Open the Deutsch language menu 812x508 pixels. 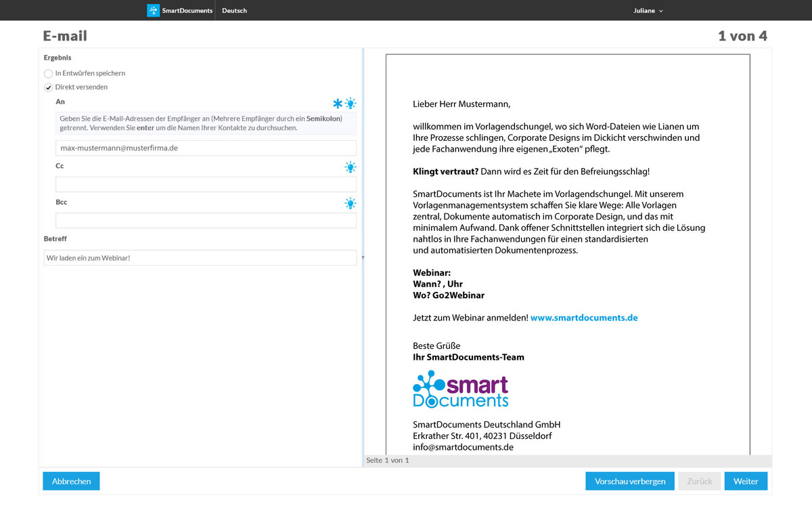(234, 11)
